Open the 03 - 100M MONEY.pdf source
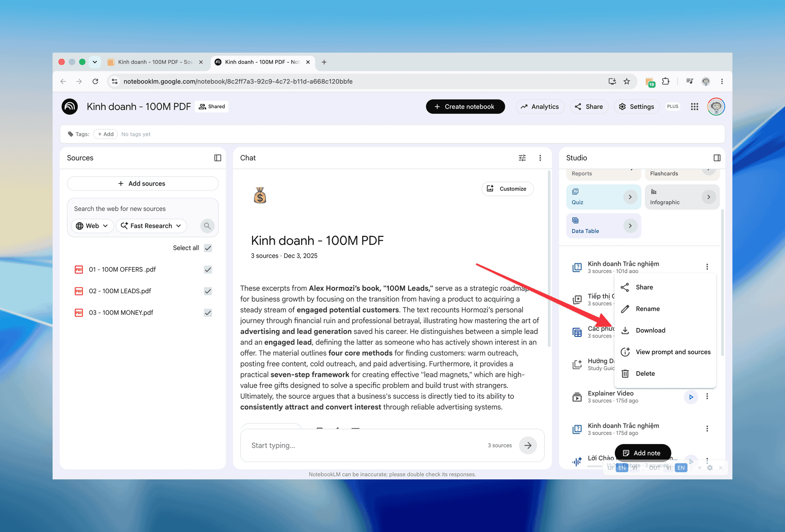The height and width of the screenshot is (532, 785). point(121,313)
